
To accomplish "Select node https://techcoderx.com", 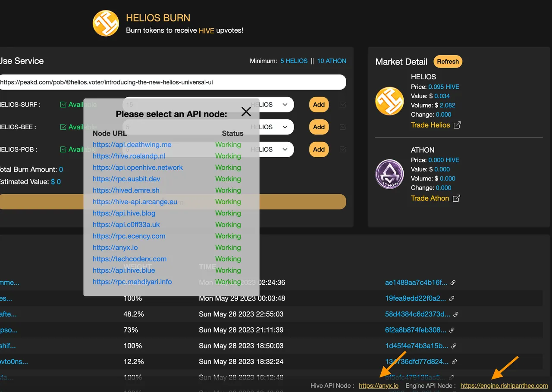I will (x=129, y=259).
